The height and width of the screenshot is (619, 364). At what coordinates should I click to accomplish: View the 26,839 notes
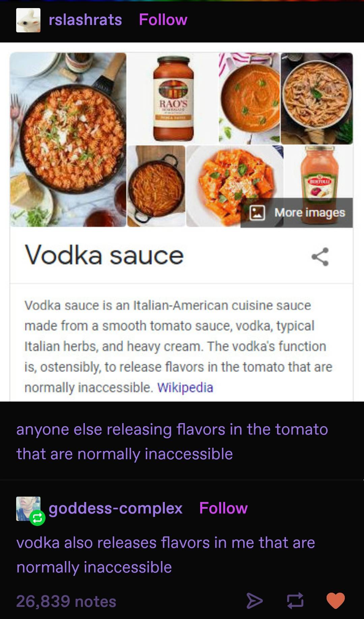tap(66, 601)
